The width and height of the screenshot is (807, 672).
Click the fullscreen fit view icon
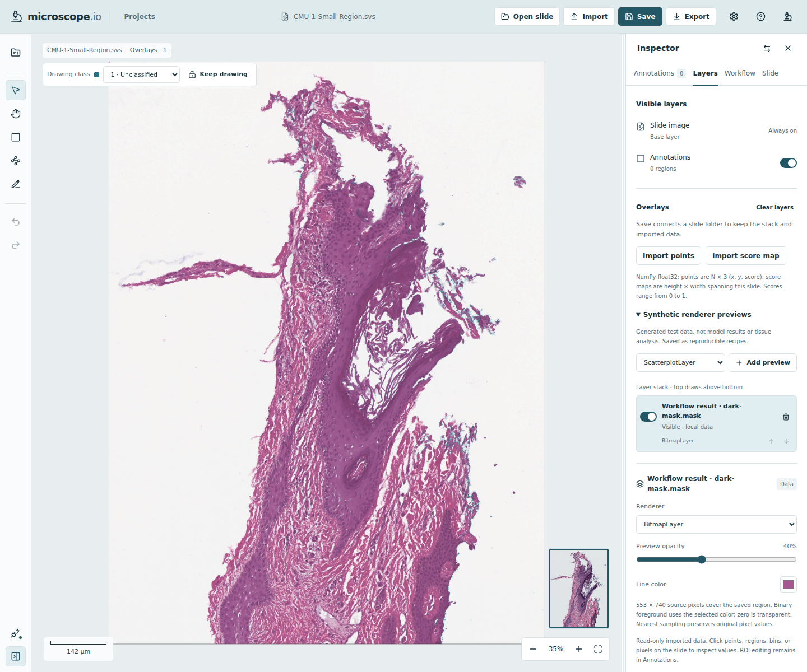click(598, 649)
